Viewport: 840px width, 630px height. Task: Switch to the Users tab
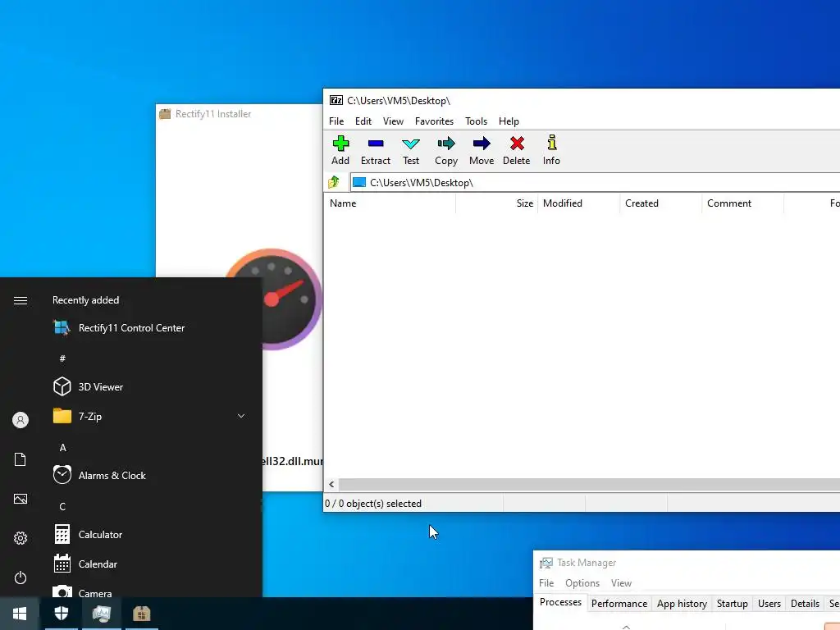tap(769, 604)
